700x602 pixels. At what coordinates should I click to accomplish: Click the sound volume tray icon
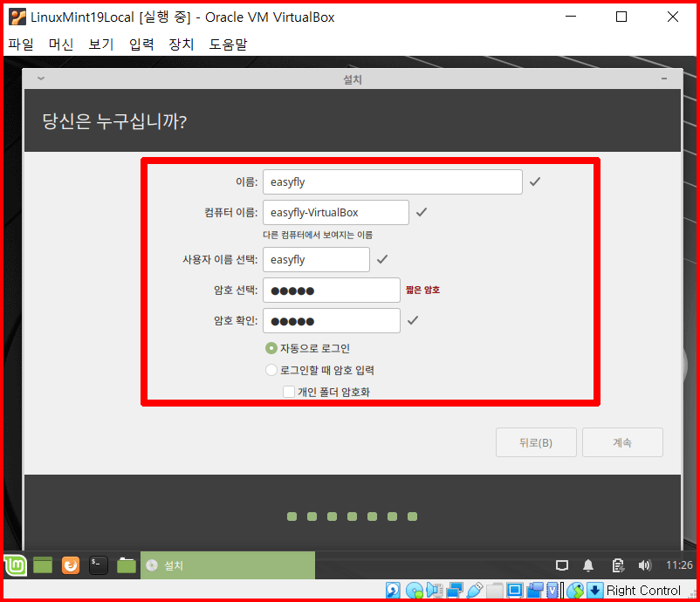(645, 565)
